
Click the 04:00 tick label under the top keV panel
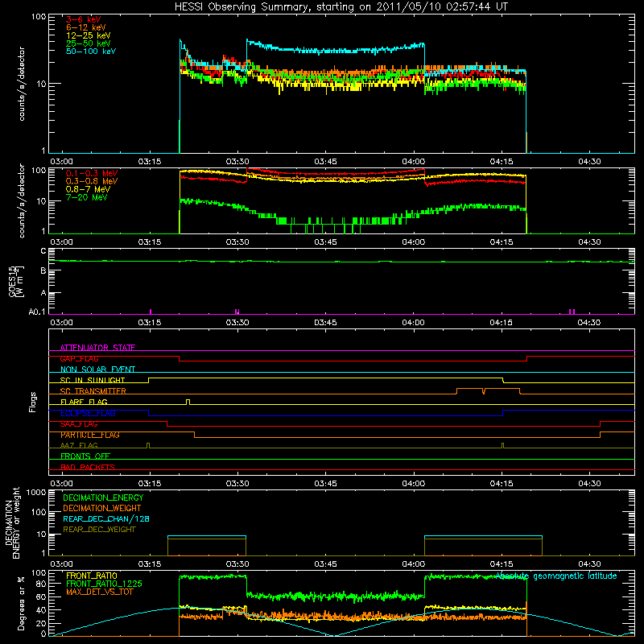[413, 162]
